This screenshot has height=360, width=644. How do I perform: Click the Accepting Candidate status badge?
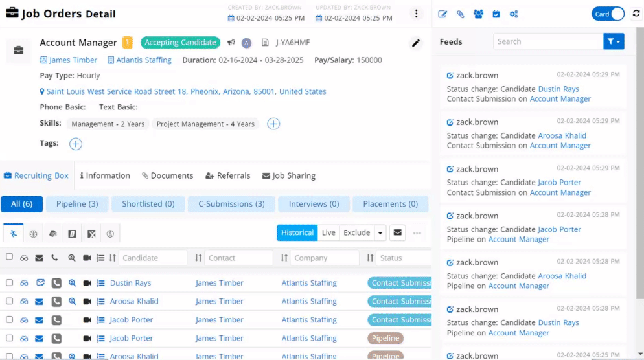click(x=180, y=42)
